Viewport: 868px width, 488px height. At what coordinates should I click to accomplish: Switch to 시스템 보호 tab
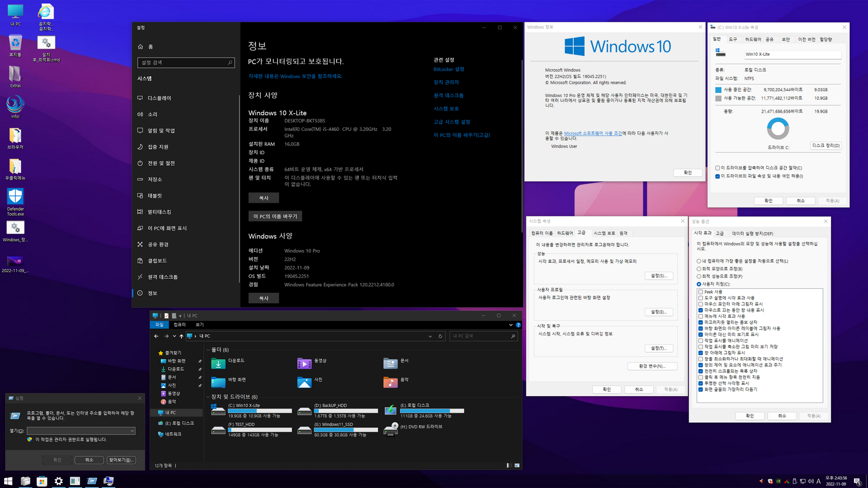coord(604,233)
